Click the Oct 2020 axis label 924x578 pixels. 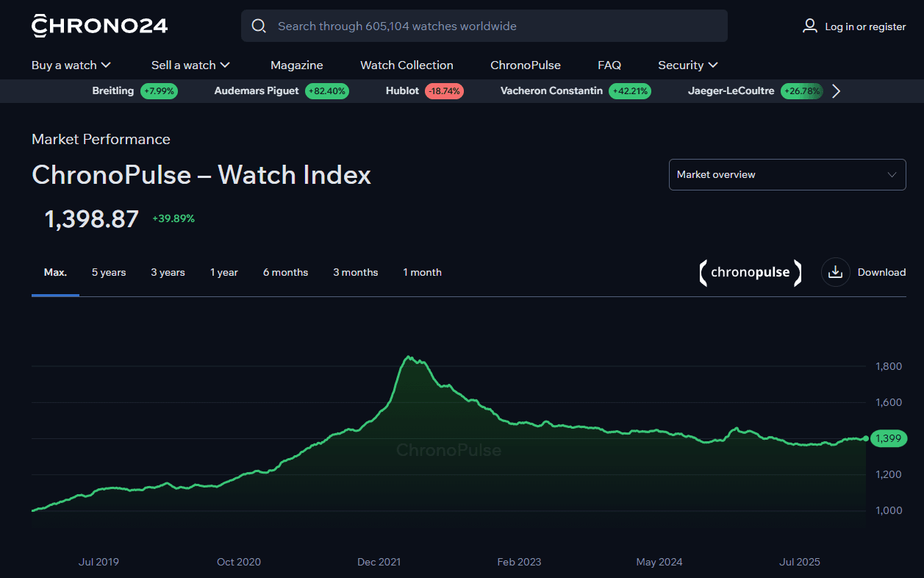pyautogui.click(x=239, y=562)
